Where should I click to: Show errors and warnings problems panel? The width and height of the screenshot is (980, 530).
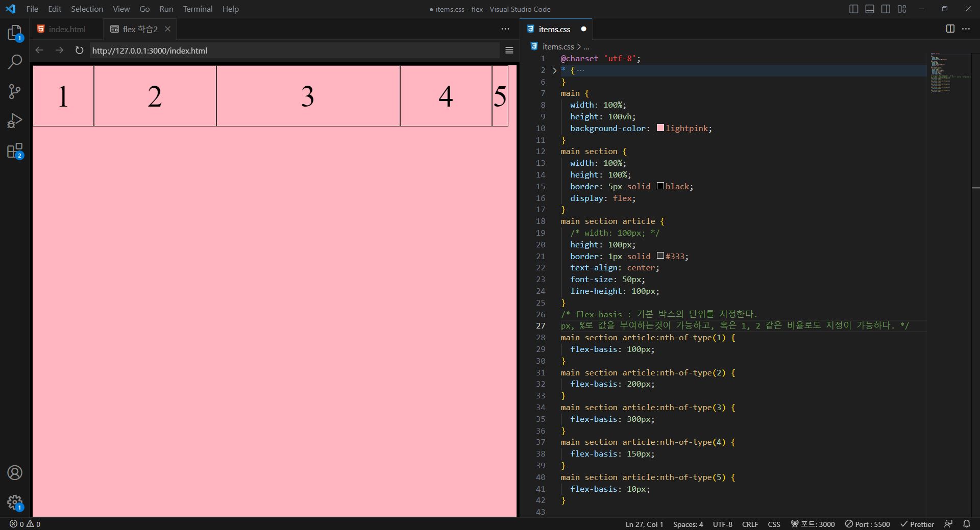[25, 524]
